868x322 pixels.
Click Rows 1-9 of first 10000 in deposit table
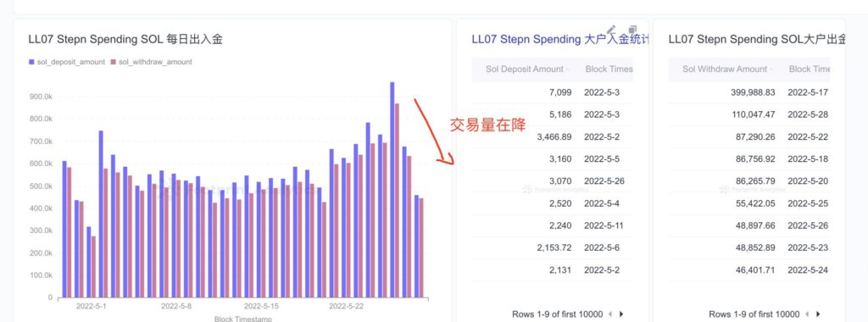click(558, 314)
